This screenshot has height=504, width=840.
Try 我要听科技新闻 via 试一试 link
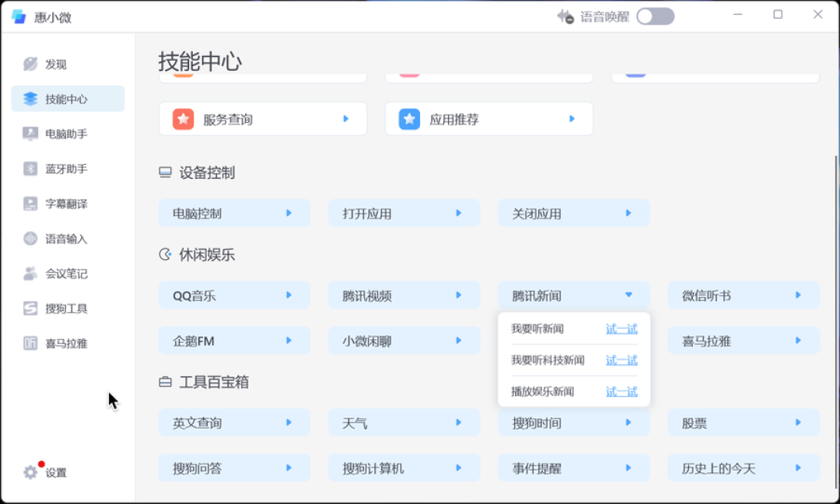621,360
